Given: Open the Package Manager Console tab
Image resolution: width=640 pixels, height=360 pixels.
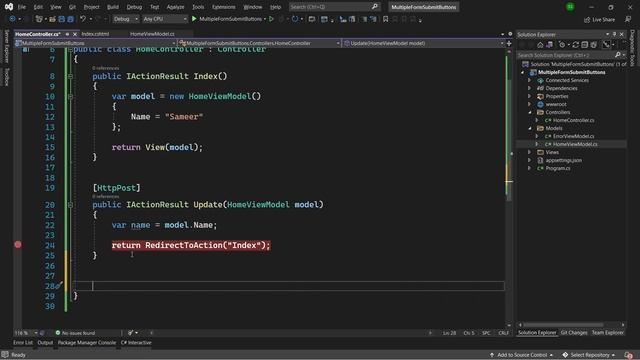Looking at the screenshot, I should (x=87, y=343).
